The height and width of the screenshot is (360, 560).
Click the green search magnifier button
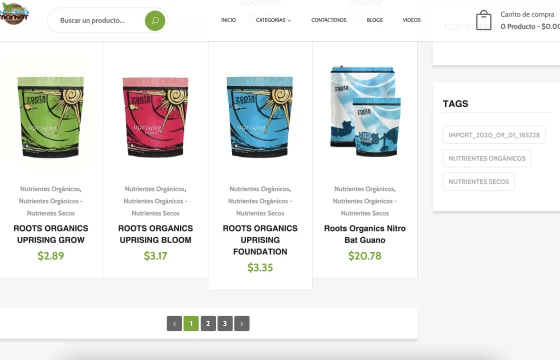(155, 20)
